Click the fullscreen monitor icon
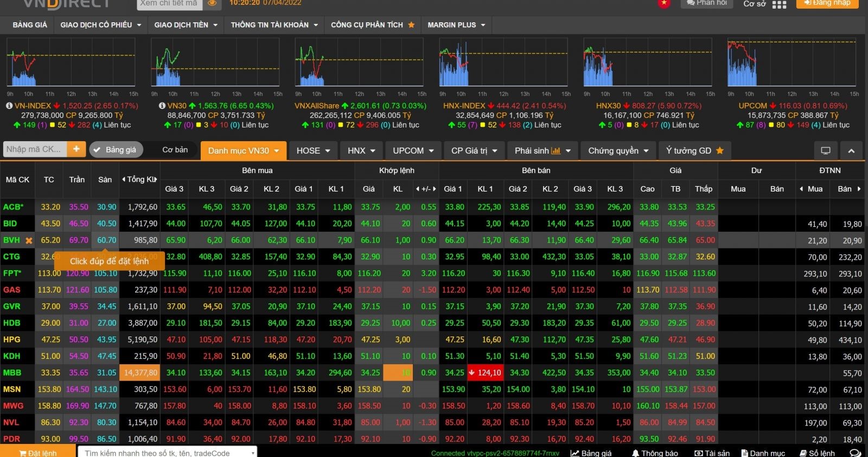This screenshot has height=457, width=868. tap(826, 151)
